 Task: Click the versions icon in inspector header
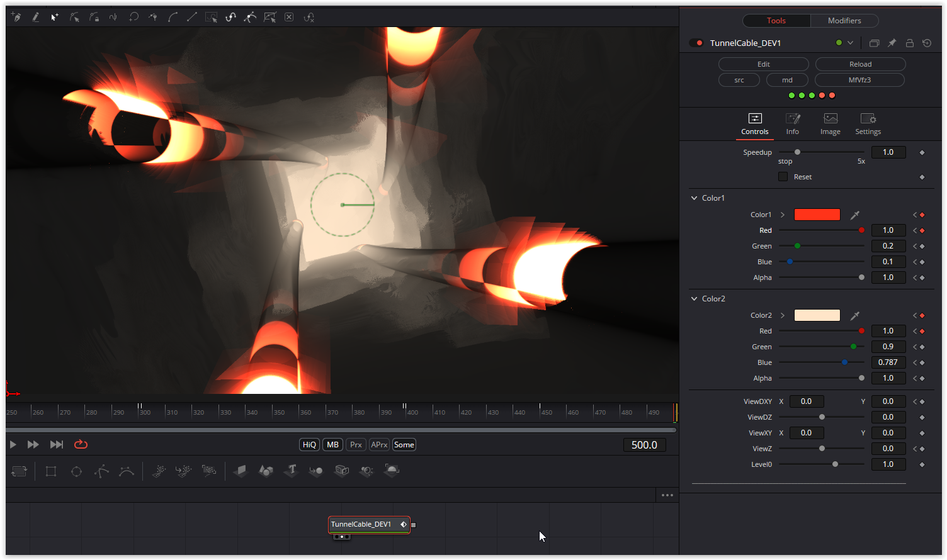pyautogui.click(x=874, y=43)
